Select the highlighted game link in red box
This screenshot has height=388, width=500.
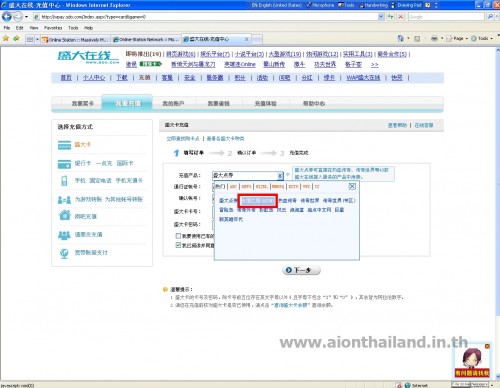coord(257,201)
